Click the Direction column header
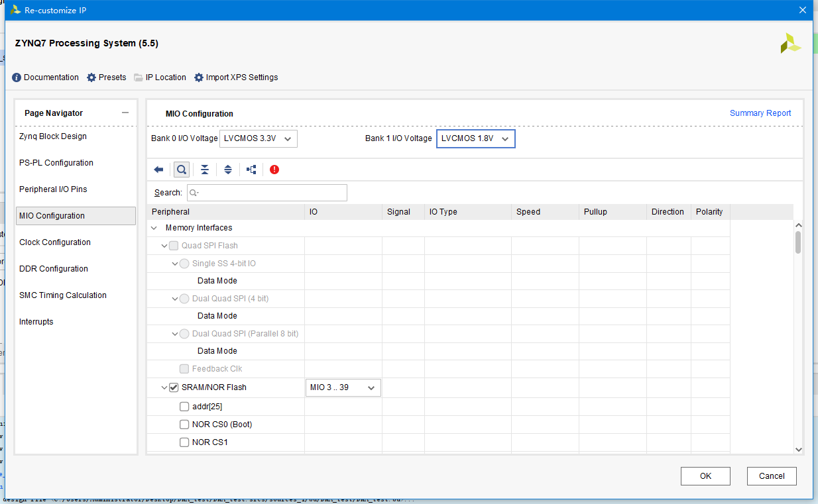This screenshot has width=818, height=504. click(x=669, y=212)
